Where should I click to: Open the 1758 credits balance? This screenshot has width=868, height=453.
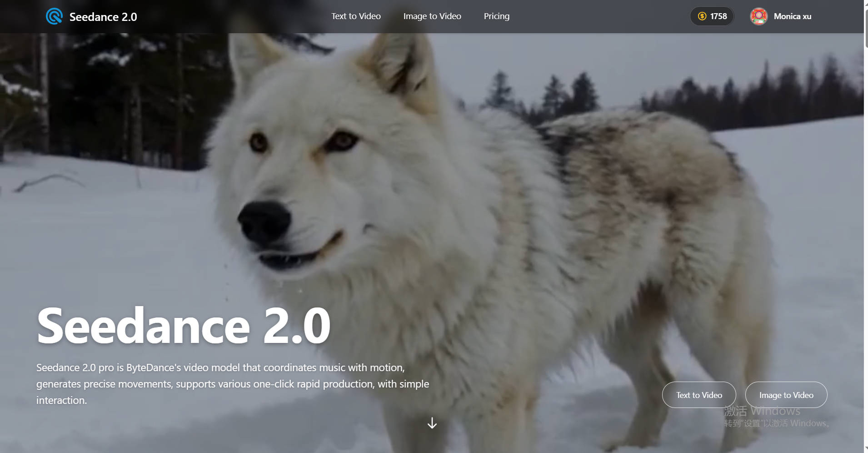[712, 16]
